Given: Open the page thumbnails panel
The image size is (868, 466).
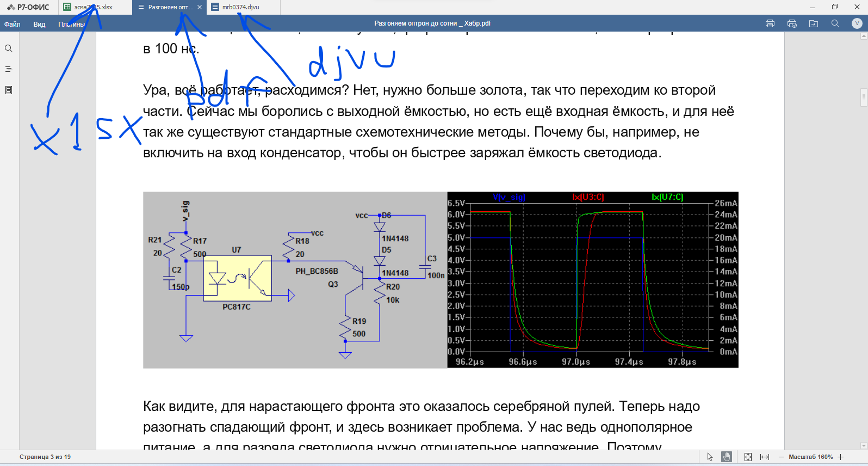Looking at the screenshot, I should pos(9,90).
